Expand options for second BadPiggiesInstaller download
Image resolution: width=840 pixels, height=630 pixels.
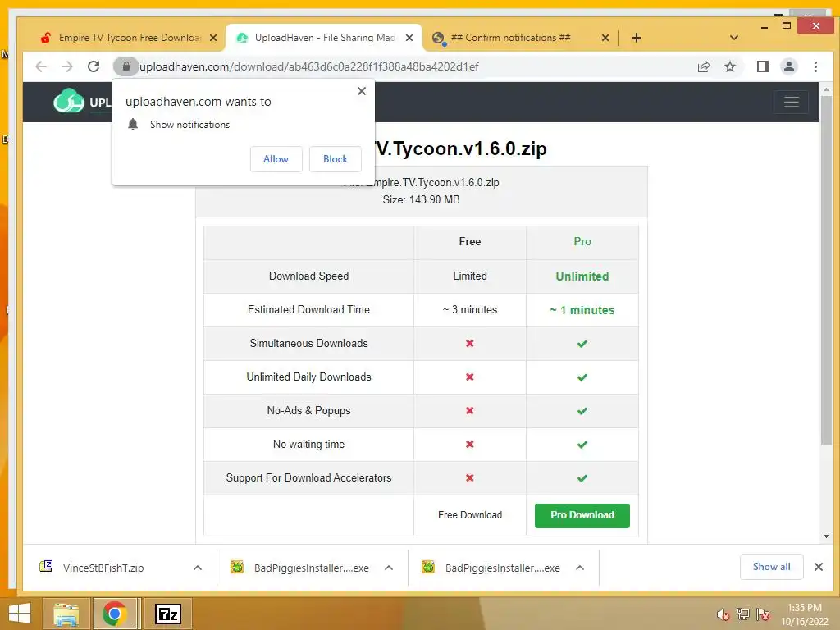580,568
